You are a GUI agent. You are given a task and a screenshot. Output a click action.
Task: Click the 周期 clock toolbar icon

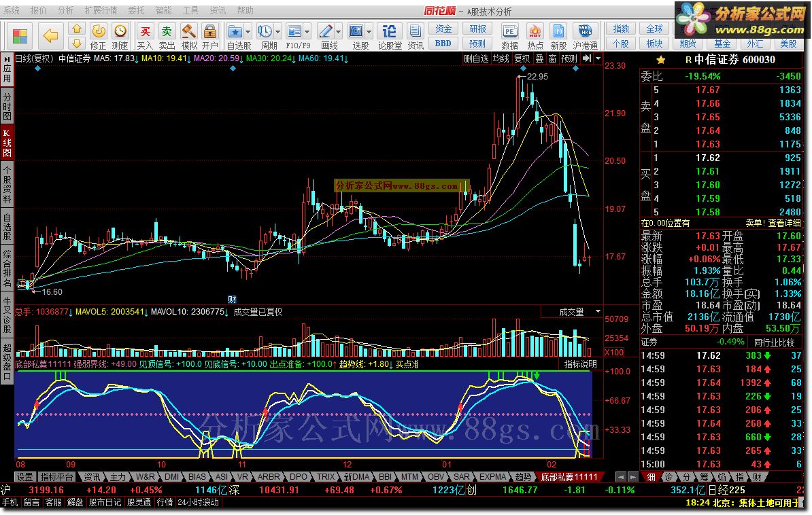(x=265, y=31)
